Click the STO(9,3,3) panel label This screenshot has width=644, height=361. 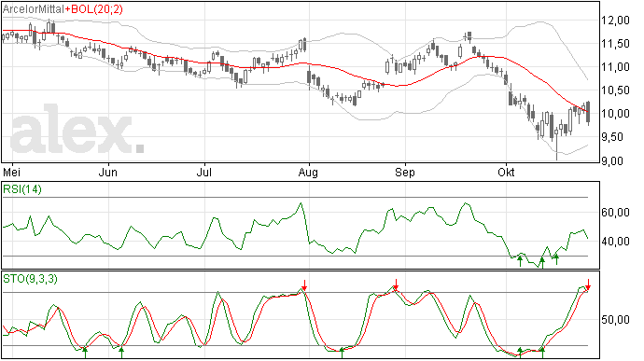(30, 279)
